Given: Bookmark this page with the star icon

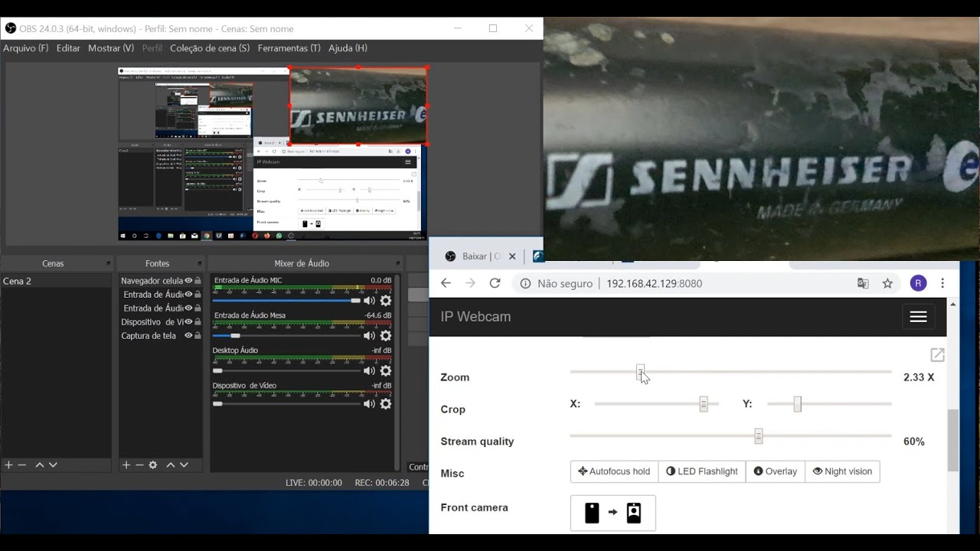Looking at the screenshot, I should 887,283.
